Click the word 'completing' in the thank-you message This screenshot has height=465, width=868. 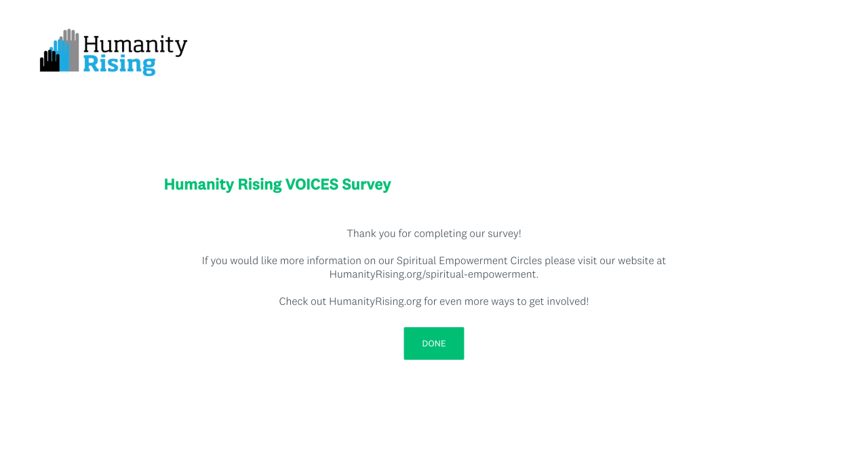click(440, 234)
